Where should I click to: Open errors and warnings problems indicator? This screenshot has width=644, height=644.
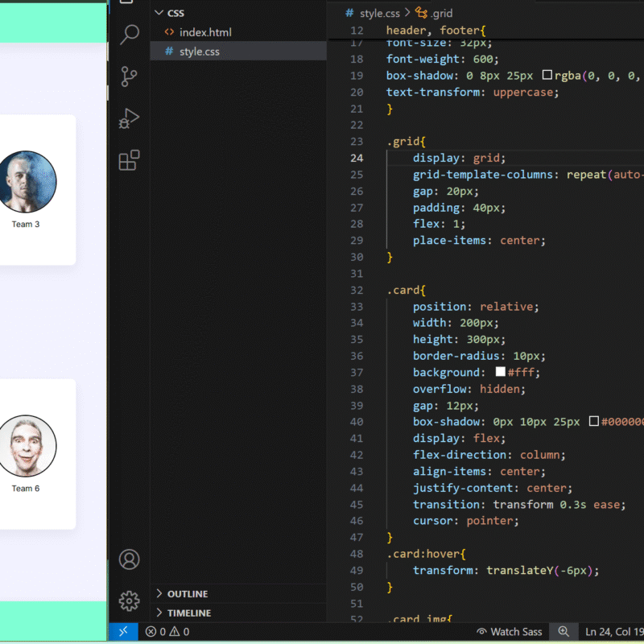tap(167, 632)
